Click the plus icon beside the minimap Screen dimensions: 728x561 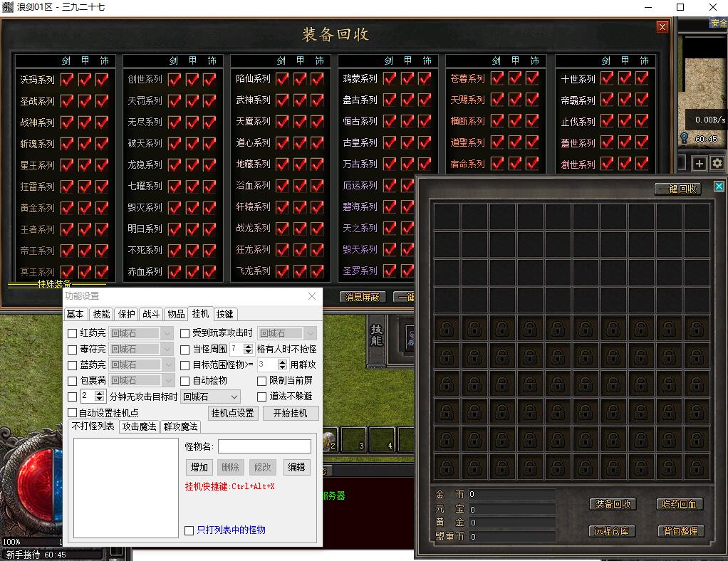700,163
